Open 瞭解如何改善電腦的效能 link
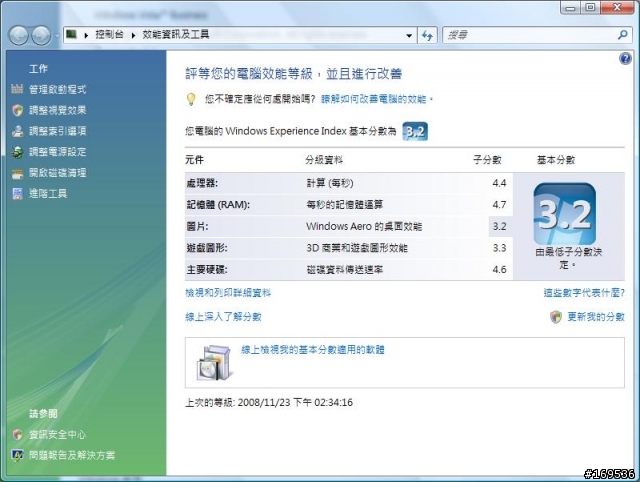Screen dimensions: 640x482 [377, 99]
